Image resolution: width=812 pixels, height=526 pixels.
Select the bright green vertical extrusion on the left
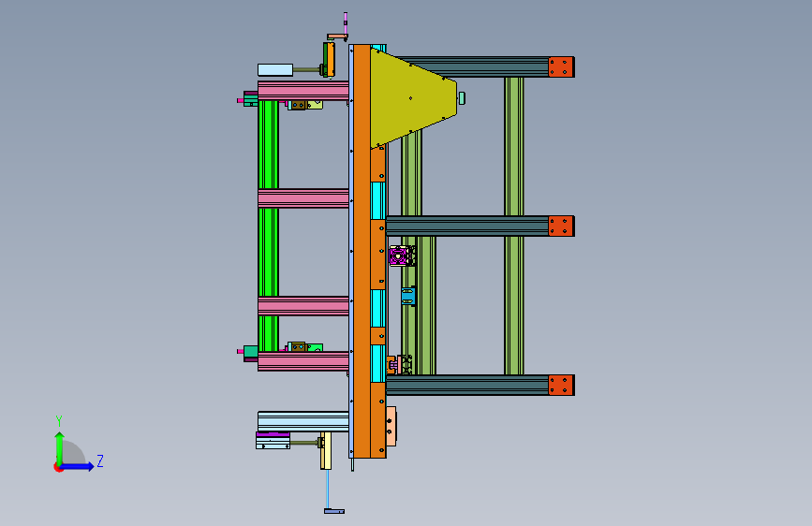coord(268,226)
